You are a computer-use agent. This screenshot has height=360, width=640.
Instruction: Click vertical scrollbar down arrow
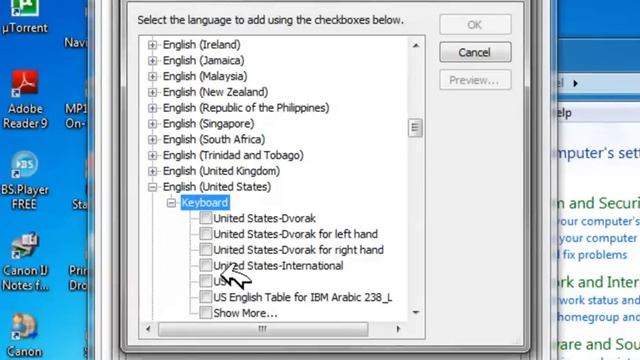[416, 313]
